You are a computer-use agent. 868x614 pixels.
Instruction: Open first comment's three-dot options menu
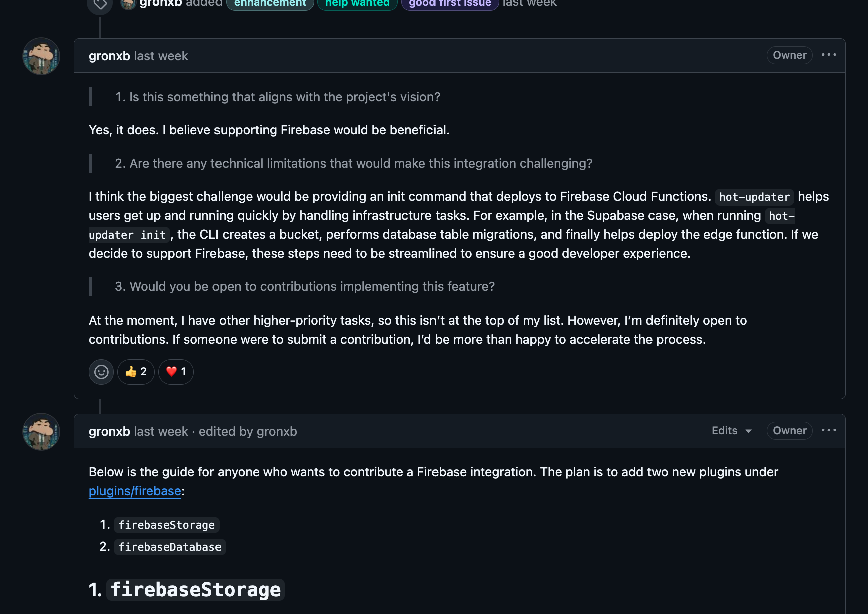(829, 55)
